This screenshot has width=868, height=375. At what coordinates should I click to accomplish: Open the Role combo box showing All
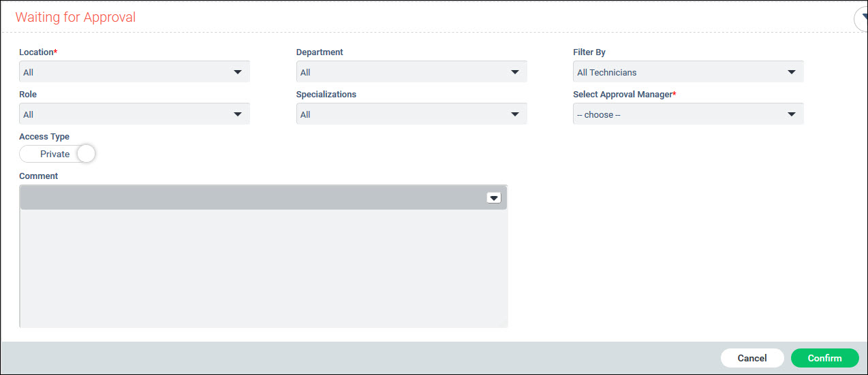[x=123, y=114]
